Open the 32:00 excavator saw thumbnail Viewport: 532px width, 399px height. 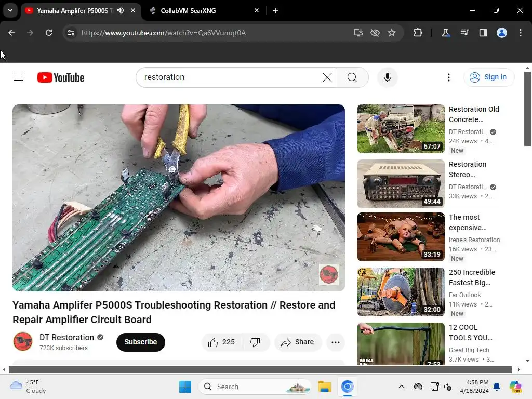[401, 292]
